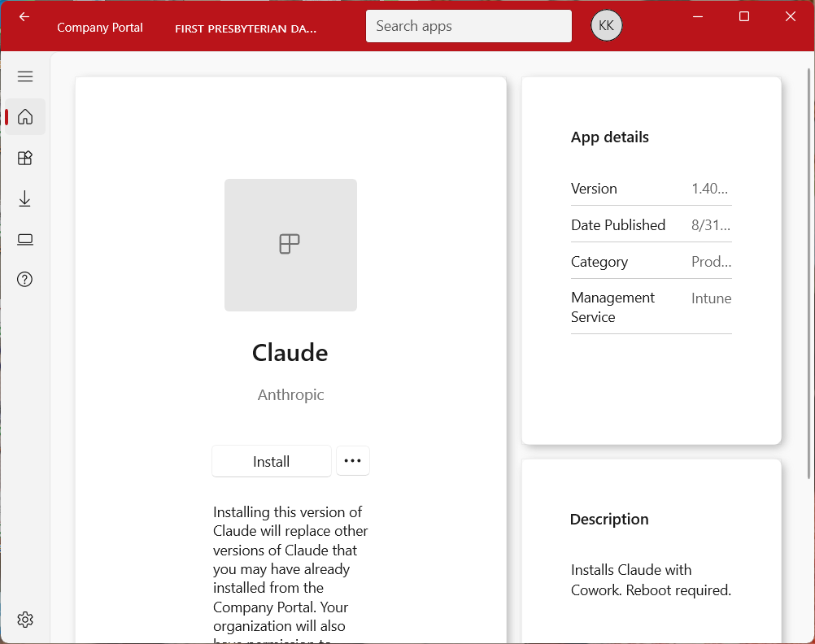815x644 pixels.
Task: Open the hamburger navigation menu
Action: (25, 76)
